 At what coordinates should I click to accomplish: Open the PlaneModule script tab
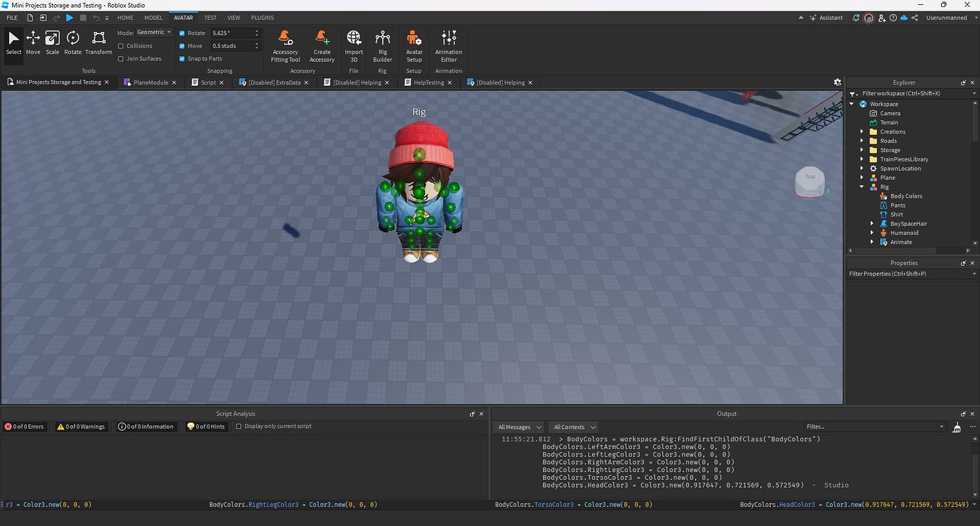(151, 82)
